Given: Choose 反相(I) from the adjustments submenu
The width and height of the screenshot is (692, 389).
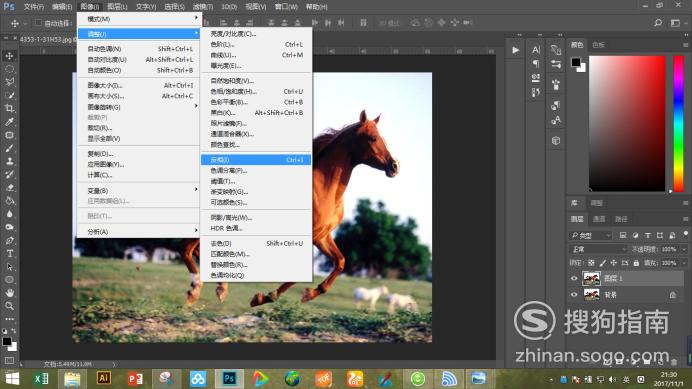Looking at the screenshot, I should pyautogui.click(x=256, y=160).
